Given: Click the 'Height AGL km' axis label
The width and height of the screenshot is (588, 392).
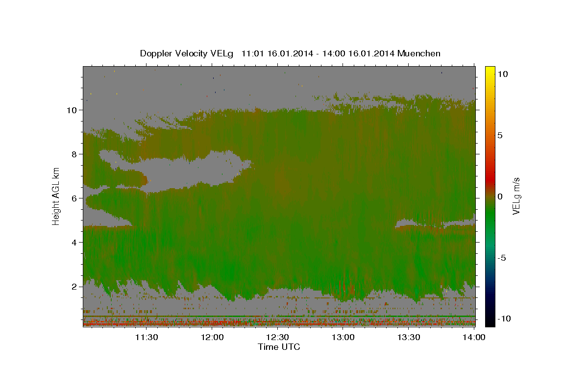Looking at the screenshot, I should [x=56, y=196].
